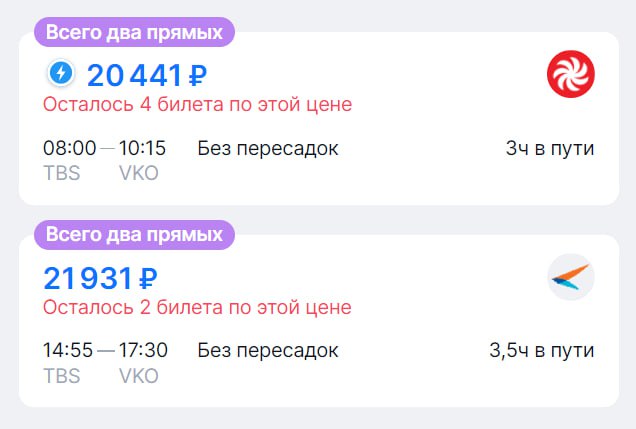This screenshot has width=636, height=429.
Task: Select the 21 931 ₽ price
Action: (x=101, y=277)
